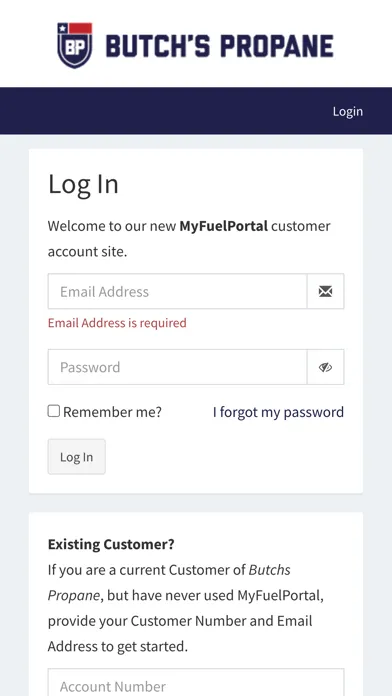The image size is (392, 696).
Task: Focus the Password input field
Action: pyautogui.click(x=178, y=367)
